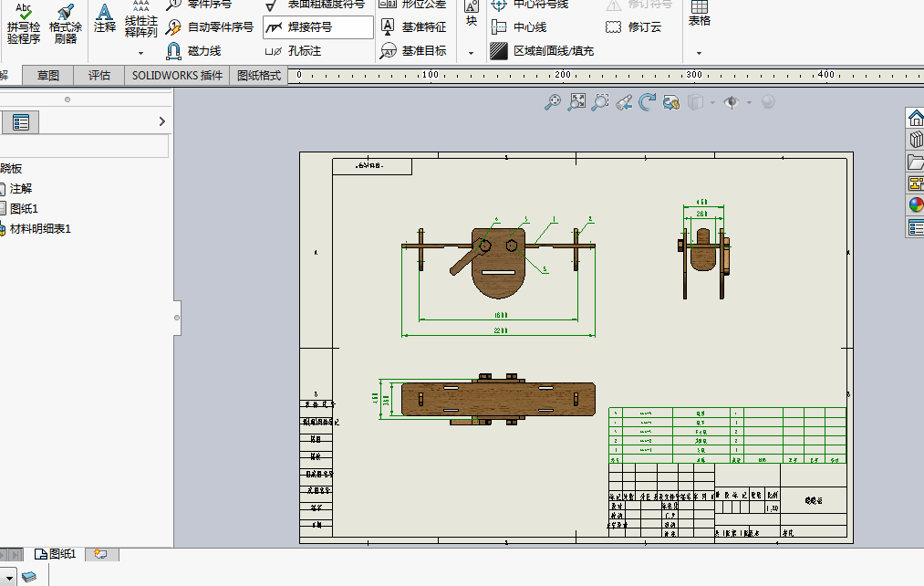Open the Sheet Format (图纸格式) tab
This screenshot has height=586, width=924.
coord(259,76)
